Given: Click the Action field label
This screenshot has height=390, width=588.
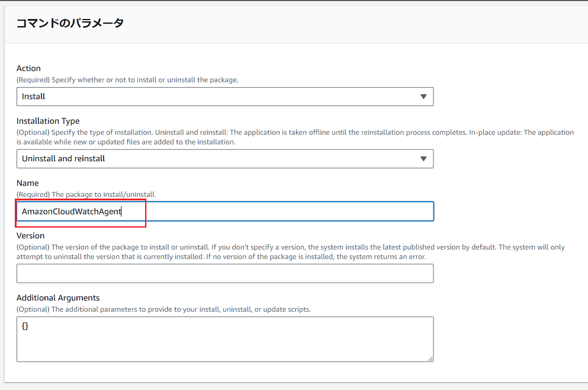Looking at the screenshot, I should pos(28,68).
